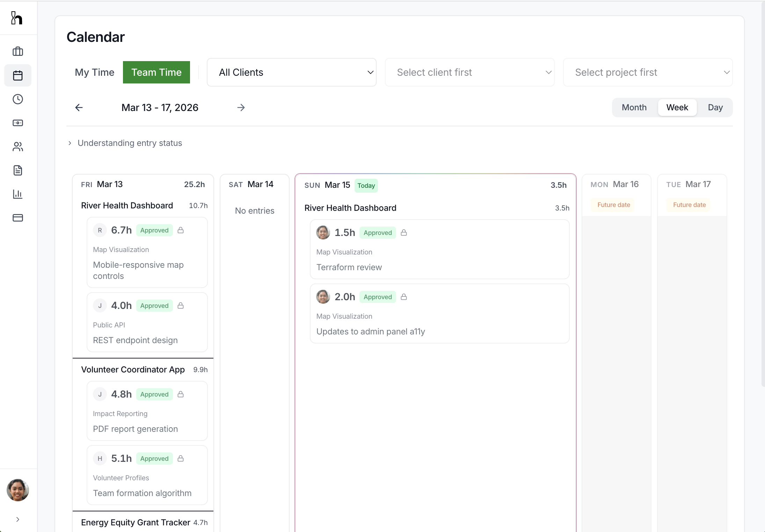This screenshot has height=532, width=765.
Task: Select the document invoices icon
Action: (18, 170)
